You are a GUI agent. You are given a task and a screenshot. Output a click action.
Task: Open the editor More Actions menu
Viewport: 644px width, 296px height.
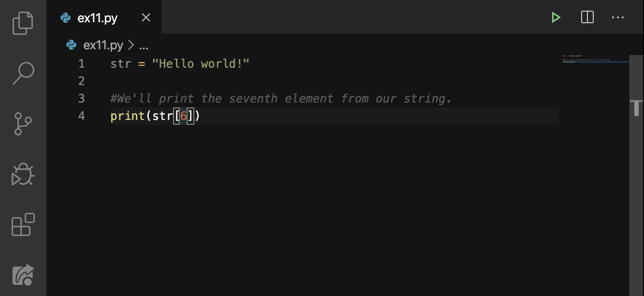[618, 17]
